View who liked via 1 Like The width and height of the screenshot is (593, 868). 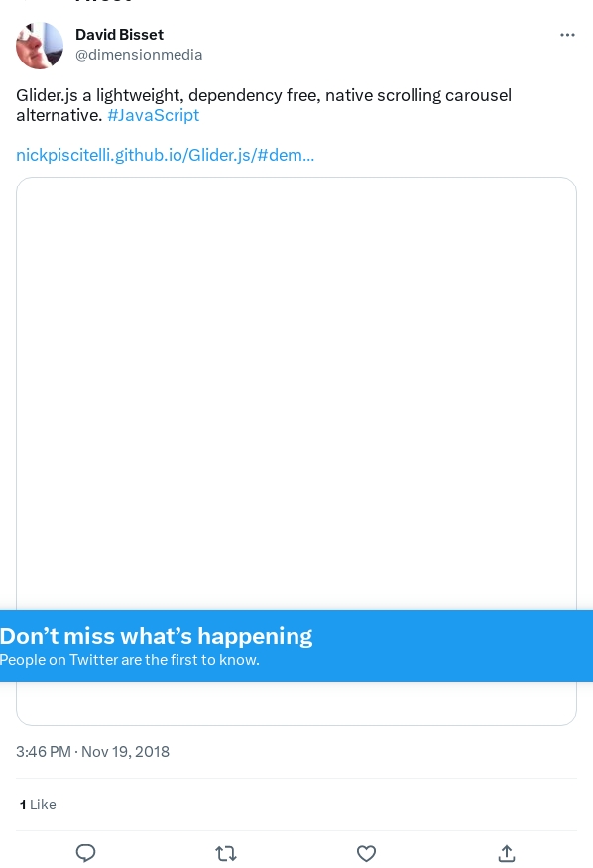pyautogui.click(x=38, y=805)
